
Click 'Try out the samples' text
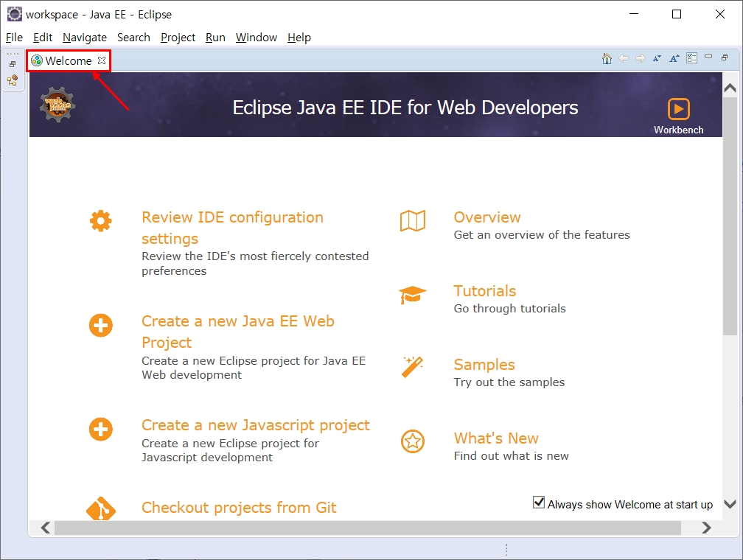coord(509,382)
